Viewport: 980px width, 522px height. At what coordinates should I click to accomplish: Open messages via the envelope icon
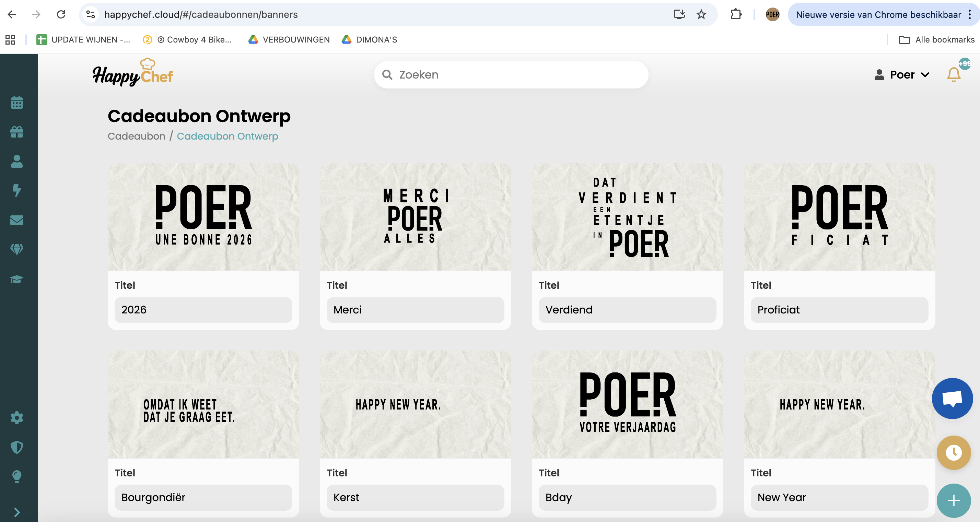coord(17,220)
